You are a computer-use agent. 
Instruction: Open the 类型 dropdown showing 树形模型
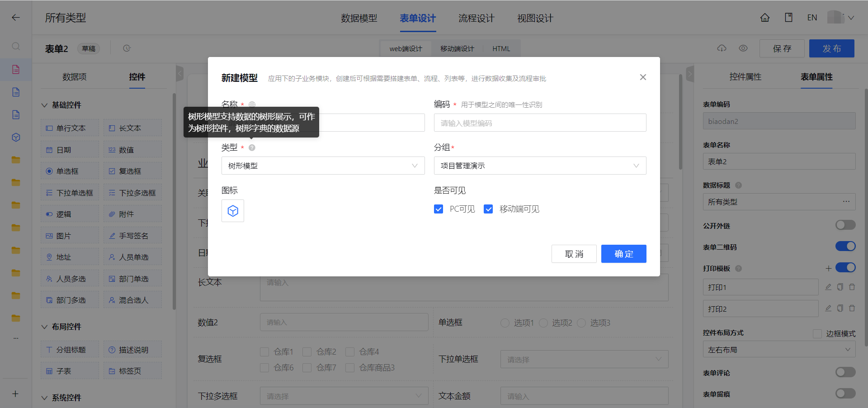(323, 166)
